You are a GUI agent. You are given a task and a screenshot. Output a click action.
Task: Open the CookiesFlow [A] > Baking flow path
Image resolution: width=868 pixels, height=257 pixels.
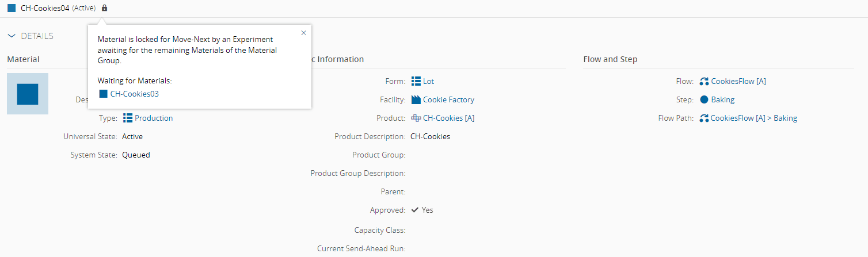[753, 118]
